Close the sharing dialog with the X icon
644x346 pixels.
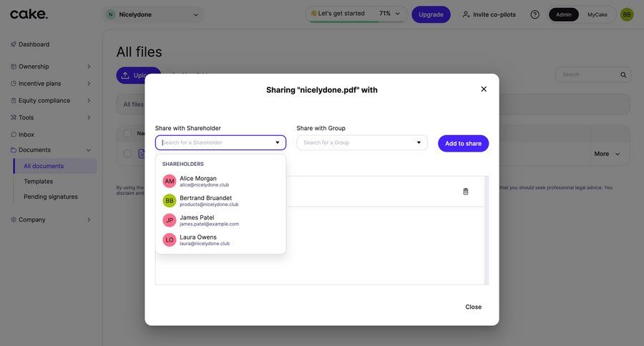click(484, 89)
